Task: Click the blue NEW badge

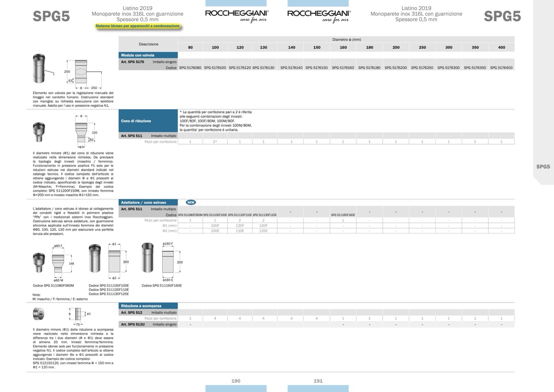Action: (190, 202)
